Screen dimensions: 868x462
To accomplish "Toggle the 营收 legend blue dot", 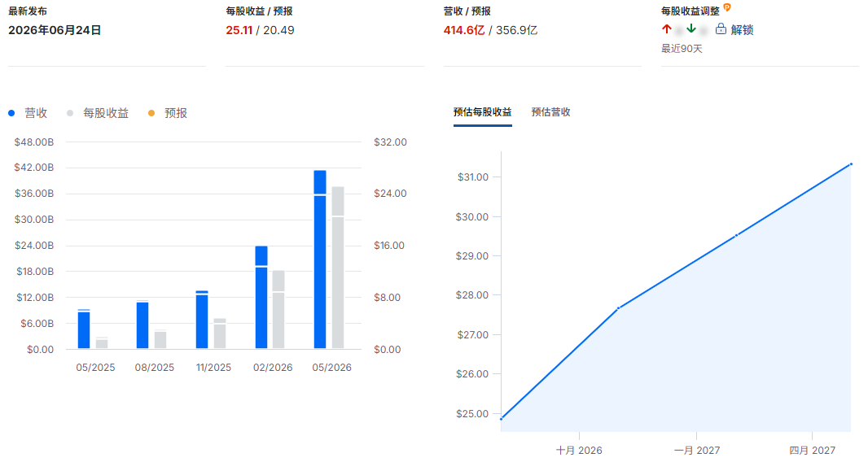I will click(x=11, y=113).
